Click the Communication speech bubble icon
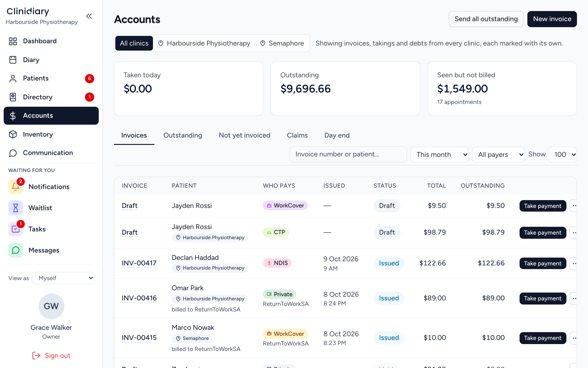The width and height of the screenshot is (588, 368). tap(13, 153)
